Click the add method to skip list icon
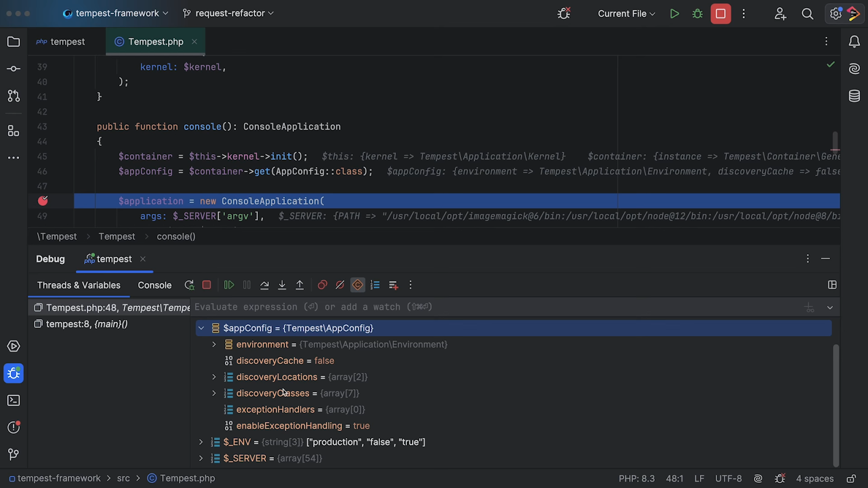Screen dimensions: 868x488 click(x=393, y=285)
